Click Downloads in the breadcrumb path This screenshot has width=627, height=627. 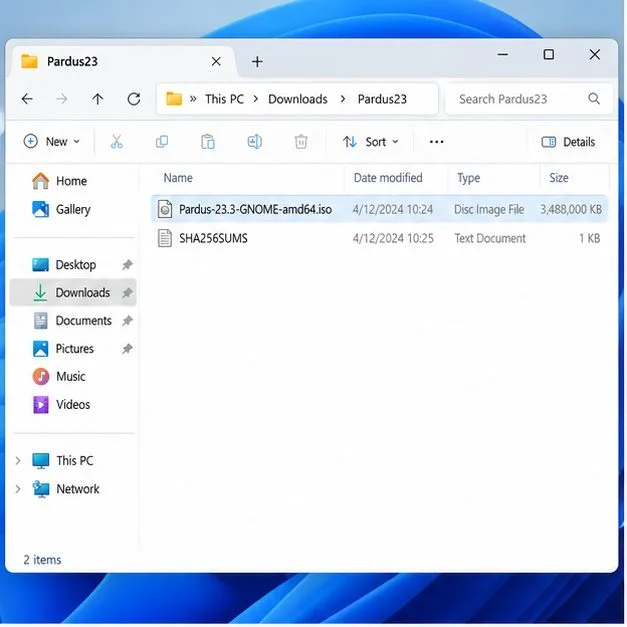298,99
